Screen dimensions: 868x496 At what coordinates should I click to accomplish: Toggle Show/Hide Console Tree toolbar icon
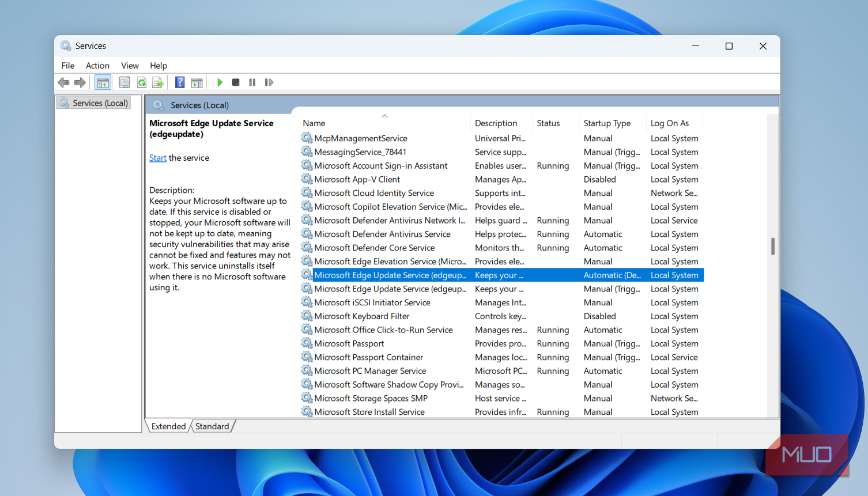point(103,82)
